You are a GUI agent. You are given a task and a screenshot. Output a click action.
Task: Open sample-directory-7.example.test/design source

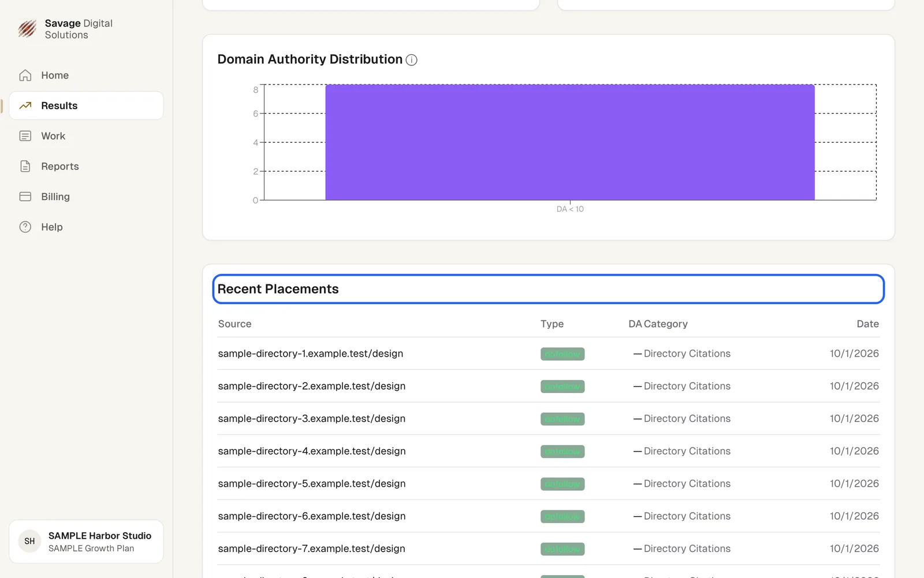[x=312, y=549]
